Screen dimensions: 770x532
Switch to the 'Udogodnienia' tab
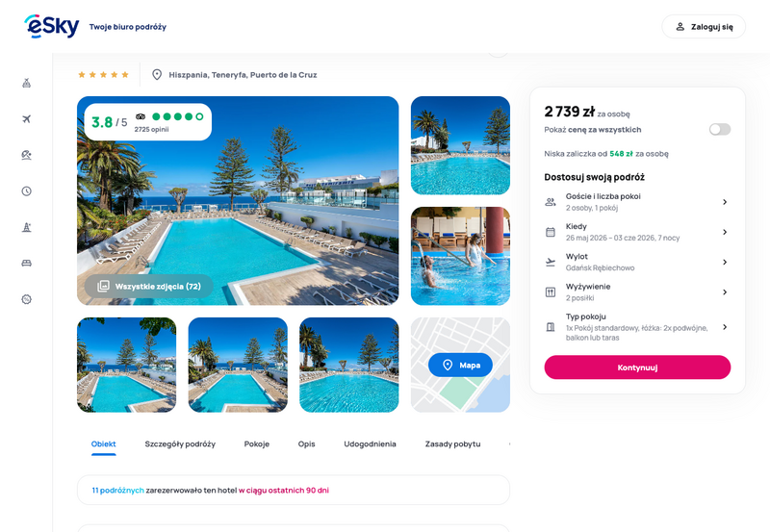(x=370, y=444)
